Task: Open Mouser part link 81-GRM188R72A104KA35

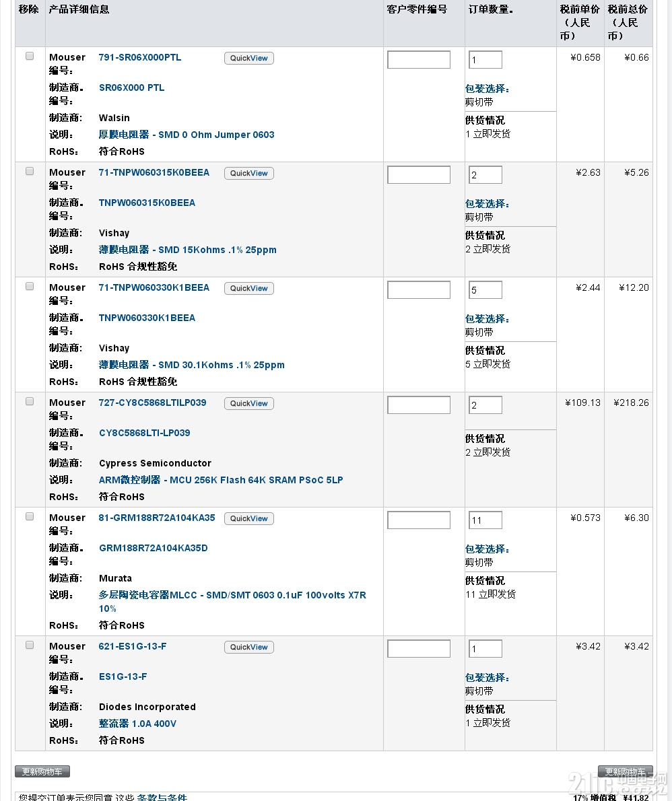Action: pyautogui.click(x=157, y=518)
